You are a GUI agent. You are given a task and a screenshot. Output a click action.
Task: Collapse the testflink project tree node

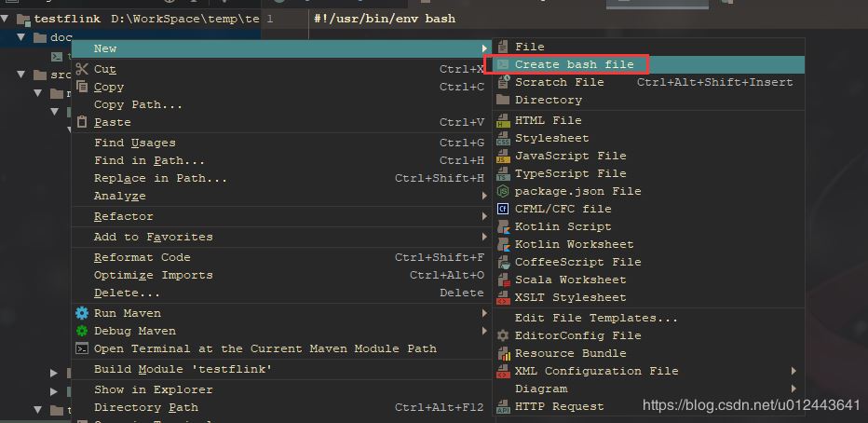6,19
